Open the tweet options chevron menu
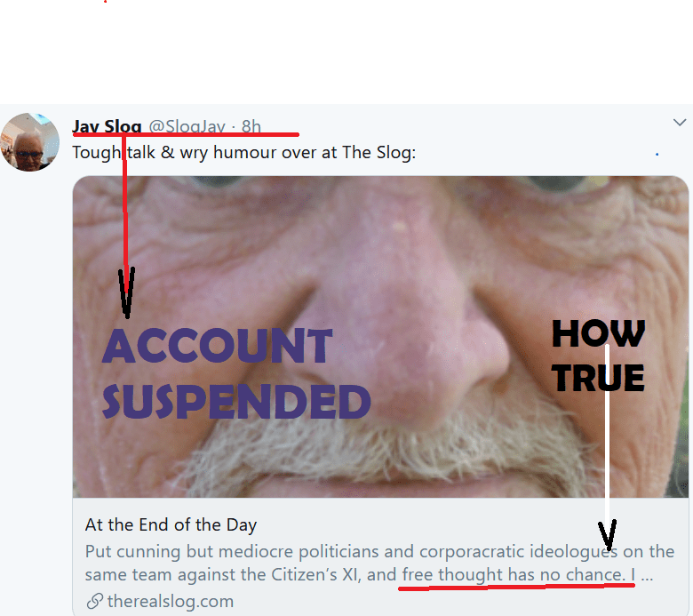Viewport: 693px width, 616px height. tap(680, 123)
